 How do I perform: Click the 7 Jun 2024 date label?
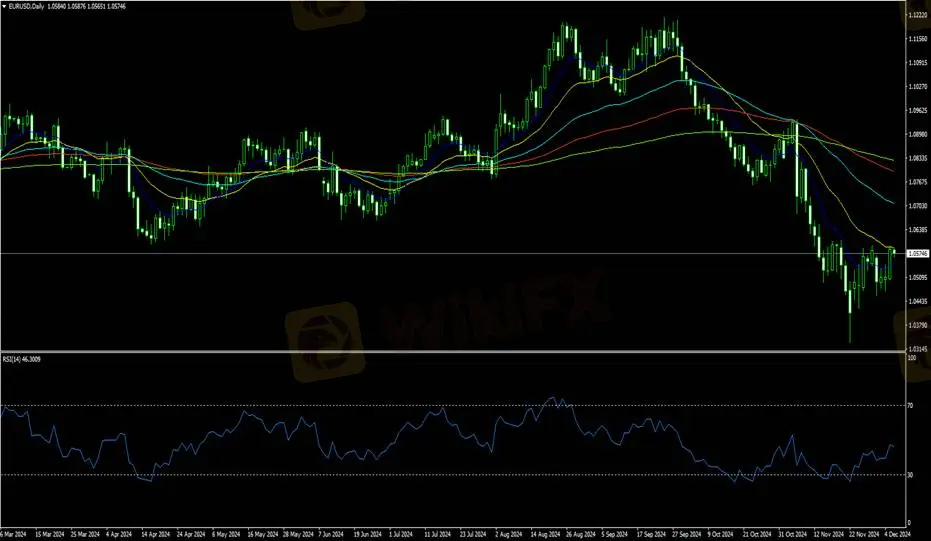(x=331, y=534)
